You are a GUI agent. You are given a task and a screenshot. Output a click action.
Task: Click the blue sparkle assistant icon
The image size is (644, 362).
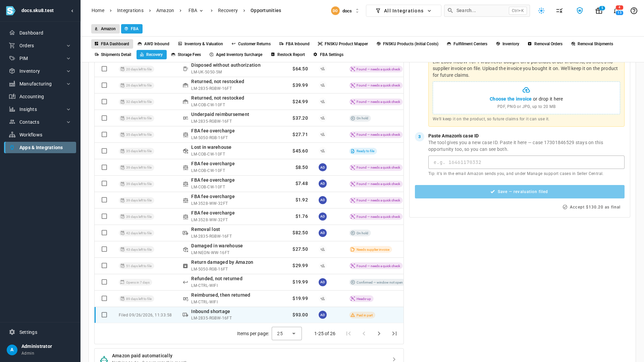541,11
